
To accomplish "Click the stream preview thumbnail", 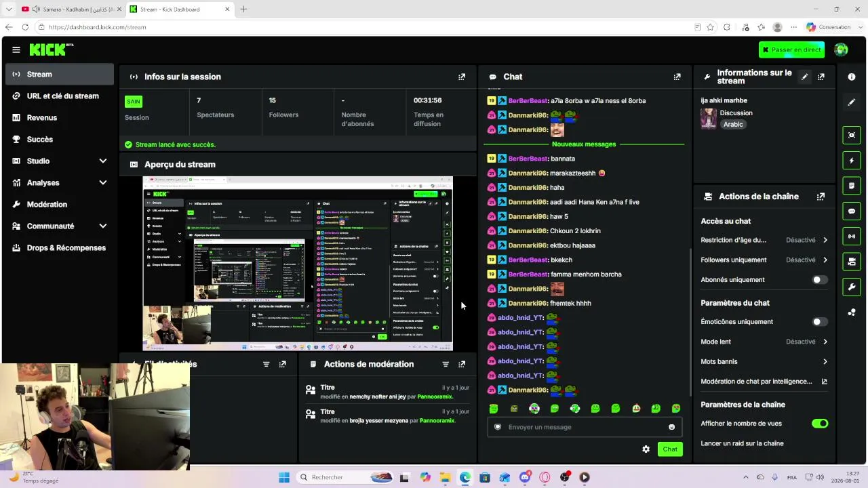I will coord(298,264).
